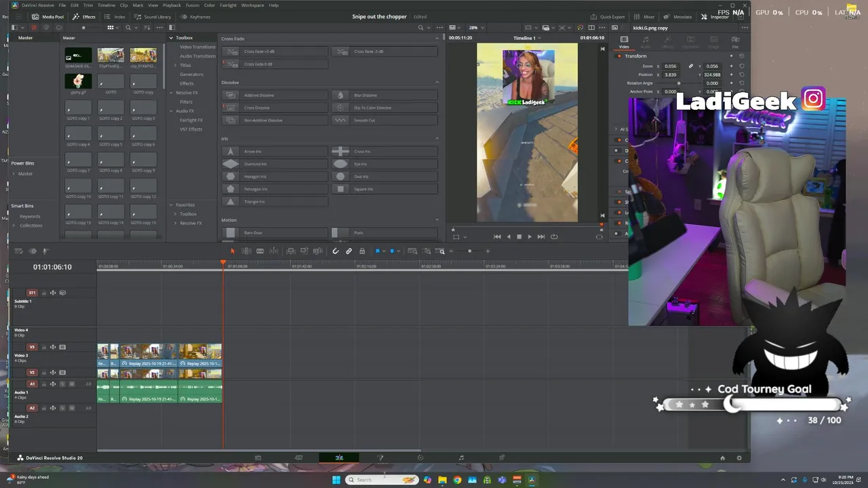Toggle the V3 track destination button

[x=32, y=348]
